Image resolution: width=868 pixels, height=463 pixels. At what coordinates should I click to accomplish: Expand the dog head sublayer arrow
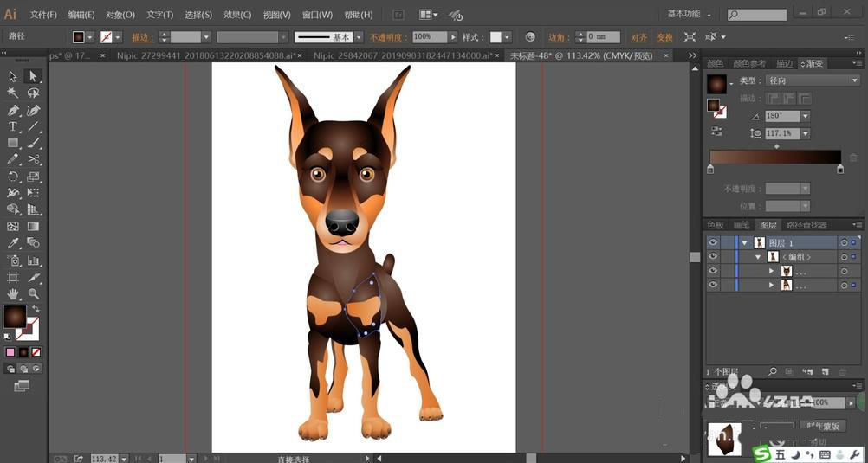coord(772,271)
